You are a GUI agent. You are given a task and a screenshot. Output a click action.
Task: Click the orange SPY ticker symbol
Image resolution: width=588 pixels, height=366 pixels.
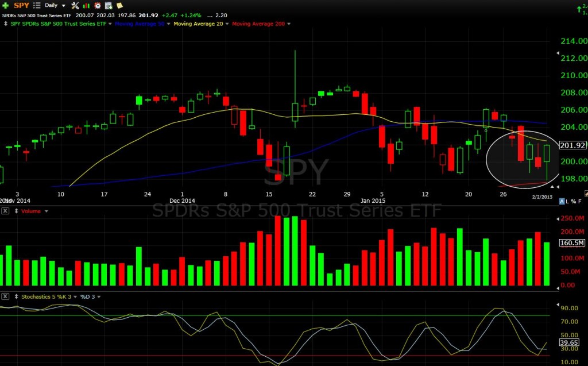point(21,5)
